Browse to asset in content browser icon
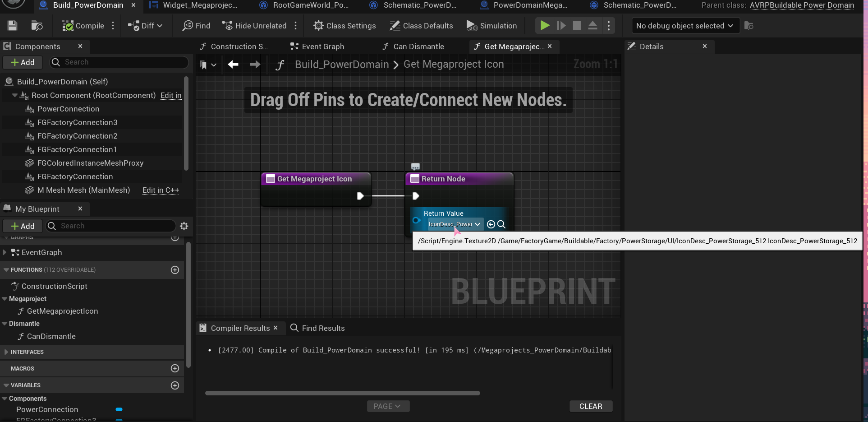Image resolution: width=868 pixels, height=422 pixels. click(37, 26)
